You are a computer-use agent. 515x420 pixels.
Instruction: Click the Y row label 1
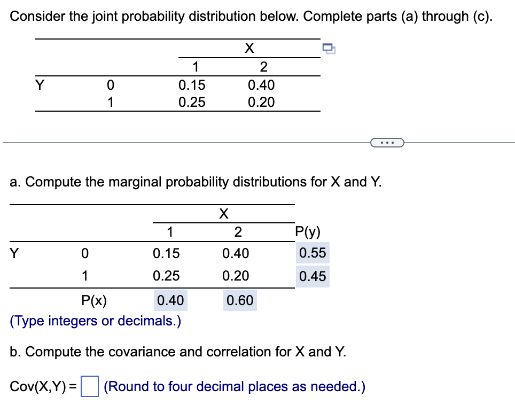111,102
